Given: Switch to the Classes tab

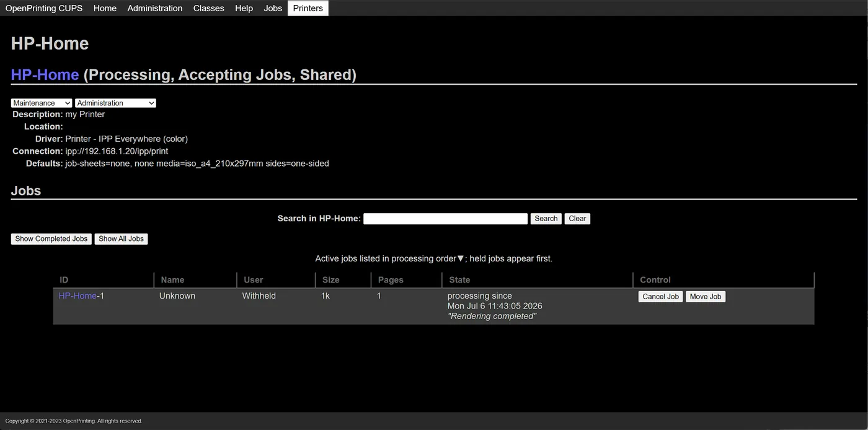Looking at the screenshot, I should click(208, 8).
